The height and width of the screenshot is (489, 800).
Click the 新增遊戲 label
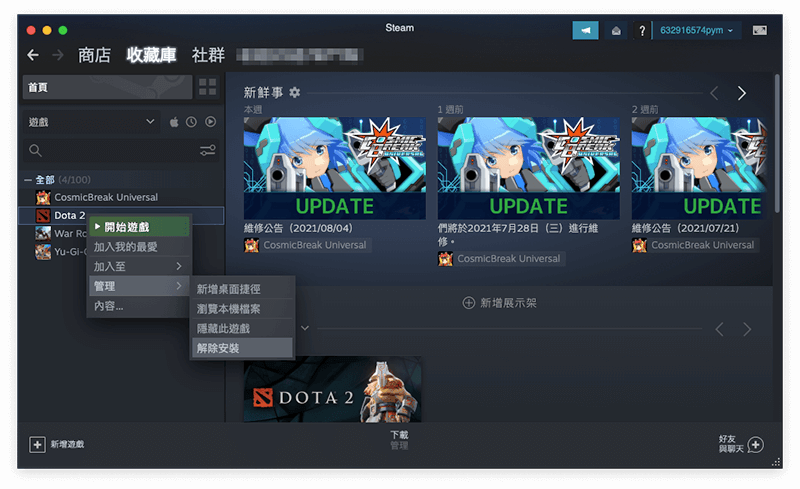(67, 445)
